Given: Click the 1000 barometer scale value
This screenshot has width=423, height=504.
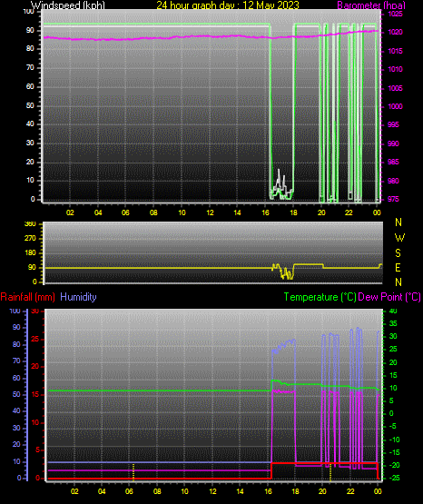Looking at the screenshot, I should point(395,106).
